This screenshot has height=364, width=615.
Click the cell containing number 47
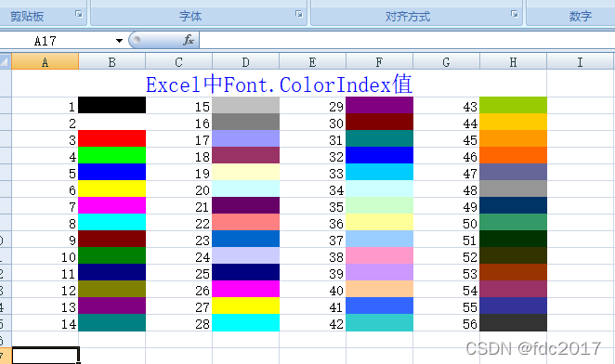pos(446,172)
